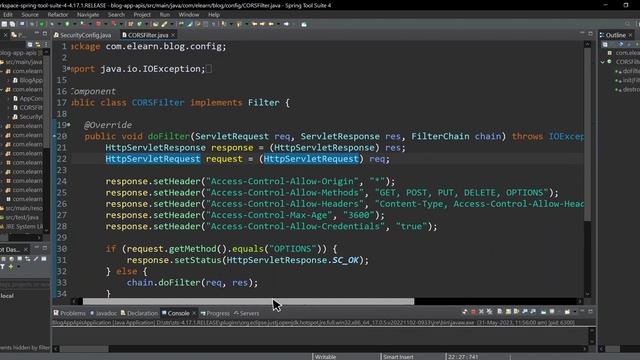Screen dimensions: 640x360
Task: Close the Console tab
Action: (x=194, y=313)
